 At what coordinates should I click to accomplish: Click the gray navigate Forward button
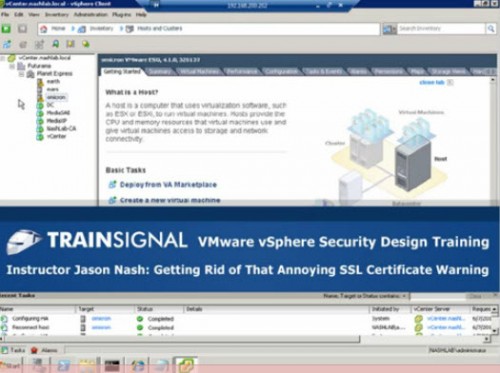[22, 29]
